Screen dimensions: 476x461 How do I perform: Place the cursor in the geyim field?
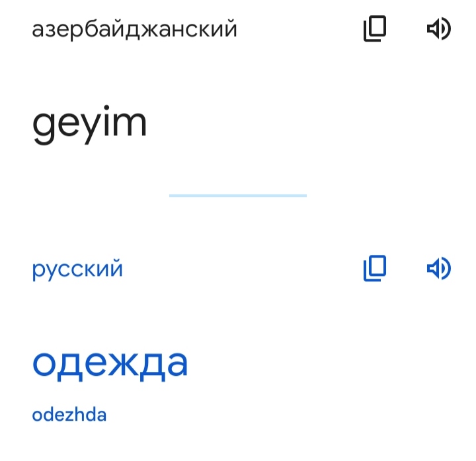[x=89, y=125]
